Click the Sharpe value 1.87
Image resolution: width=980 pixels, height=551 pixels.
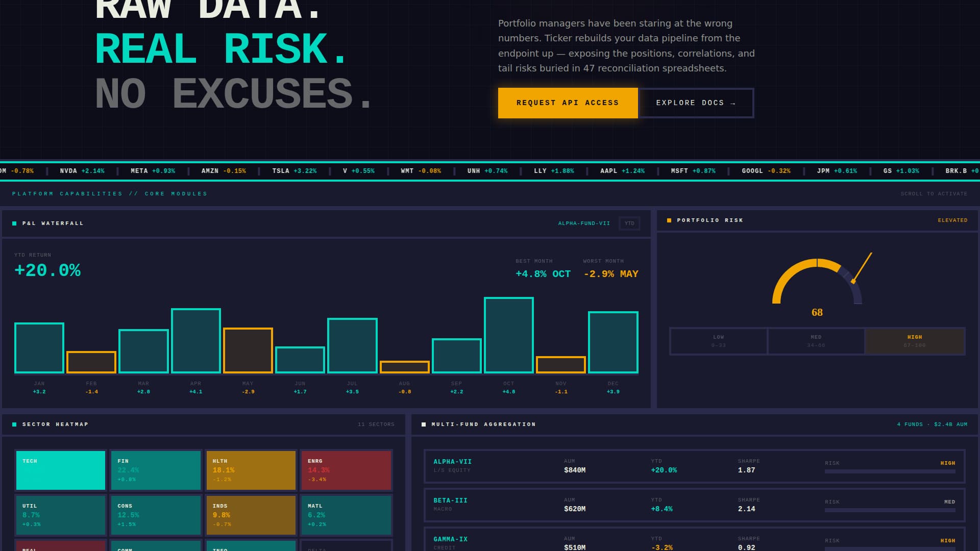[746, 470]
